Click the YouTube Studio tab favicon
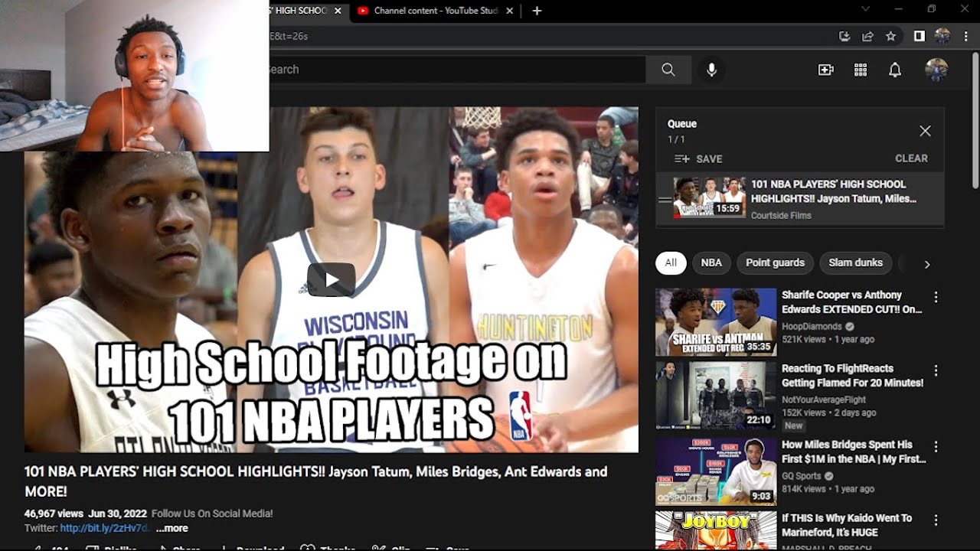 [x=363, y=11]
